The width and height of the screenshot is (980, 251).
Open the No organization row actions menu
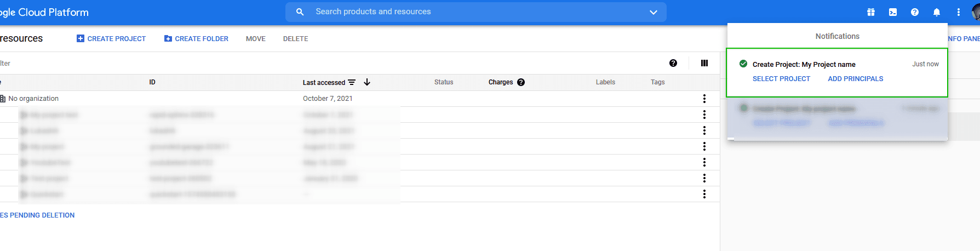[704, 99]
